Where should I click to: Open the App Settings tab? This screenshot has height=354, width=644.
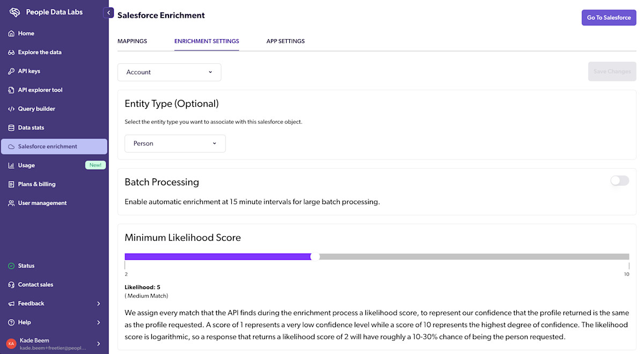(x=285, y=41)
